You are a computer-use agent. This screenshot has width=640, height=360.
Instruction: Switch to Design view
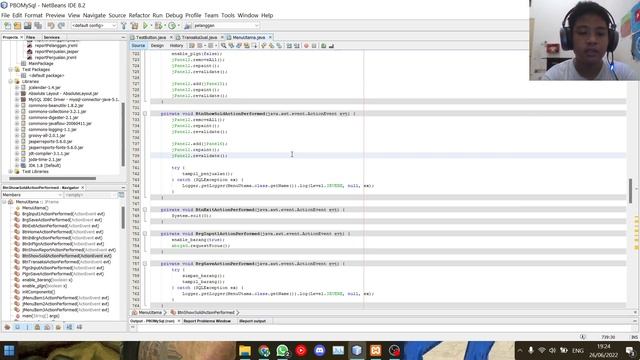(157, 46)
